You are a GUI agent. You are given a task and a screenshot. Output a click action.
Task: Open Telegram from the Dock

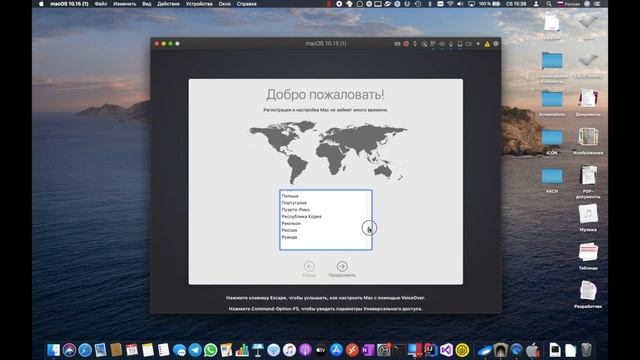195,350
